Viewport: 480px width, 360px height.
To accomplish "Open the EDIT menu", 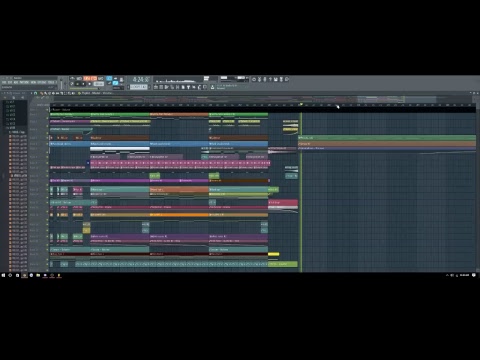I will tap(10, 82).
